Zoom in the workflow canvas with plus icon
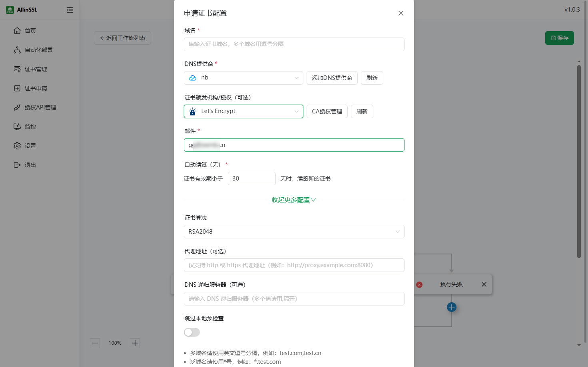The width and height of the screenshot is (588, 367). pyautogui.click(x=135, y=343)
